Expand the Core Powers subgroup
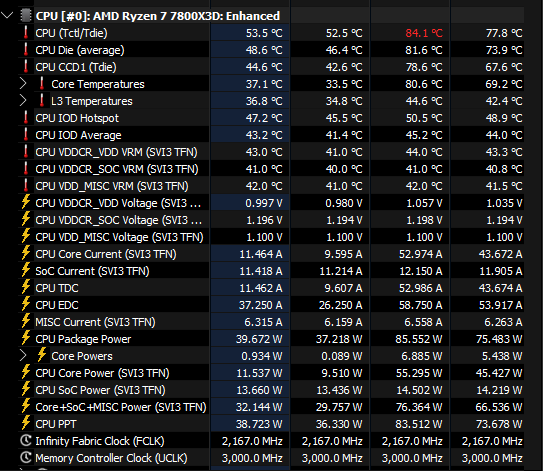Screen dimensions: 543x471 [23, 355]
